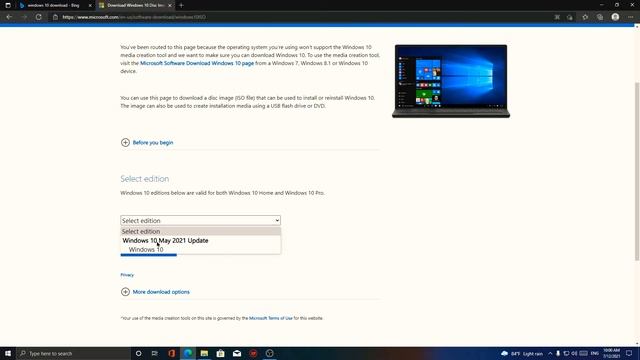Switch to the windows 10 download Bing tab
Image resolution: width=640 pixels, height=360 pixels.
click(x=53, y=5)
